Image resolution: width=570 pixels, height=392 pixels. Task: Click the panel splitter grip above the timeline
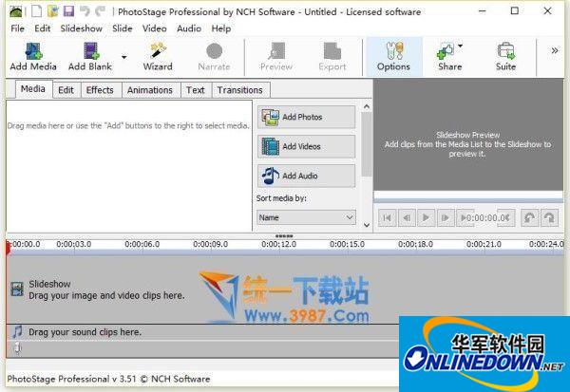click(x=284, y=236)
